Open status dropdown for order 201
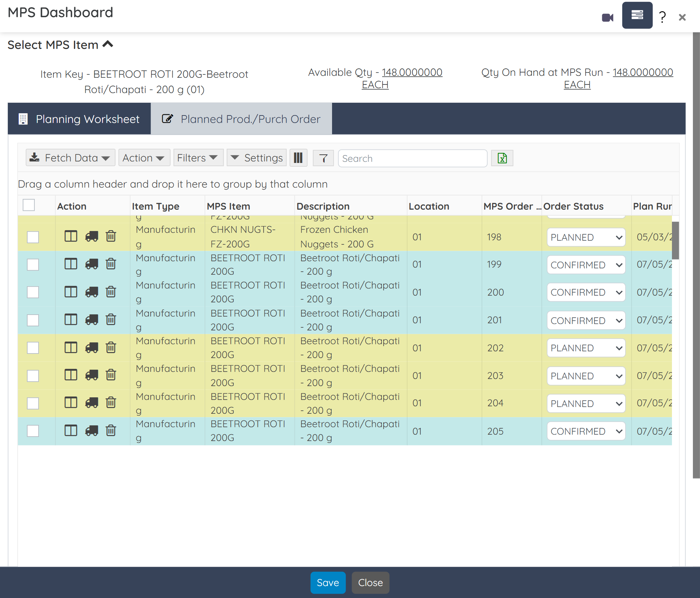This screenshot has width=700, height=598. click(586, 321)
